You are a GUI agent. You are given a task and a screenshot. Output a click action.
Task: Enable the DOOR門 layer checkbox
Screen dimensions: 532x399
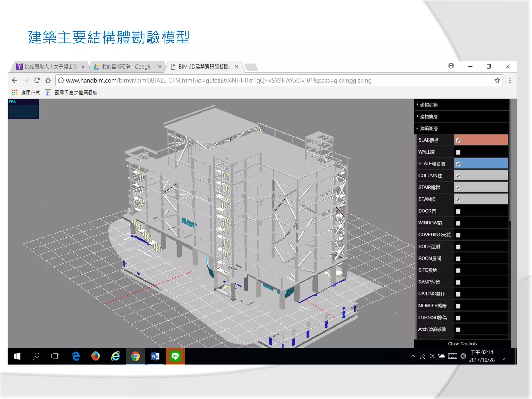coord(458,211)
